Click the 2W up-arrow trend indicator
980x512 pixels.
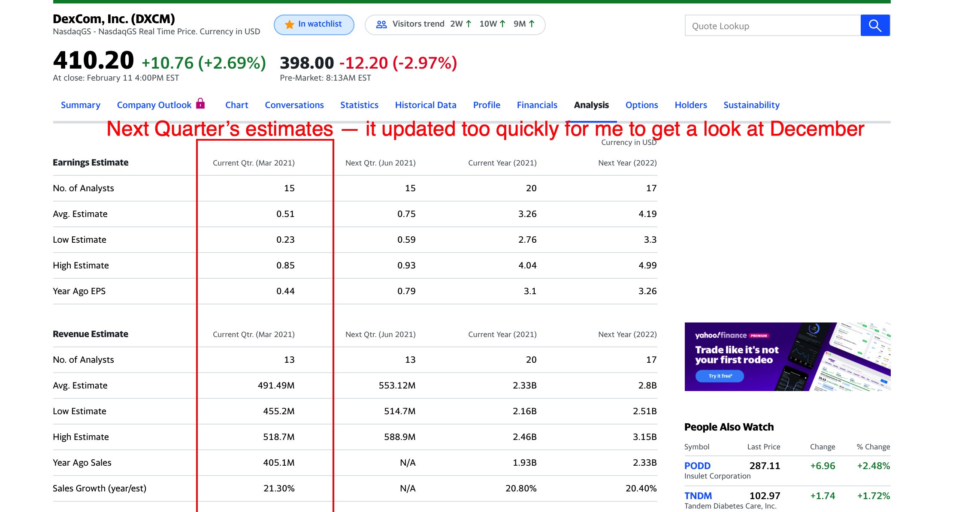coord(469,24)
